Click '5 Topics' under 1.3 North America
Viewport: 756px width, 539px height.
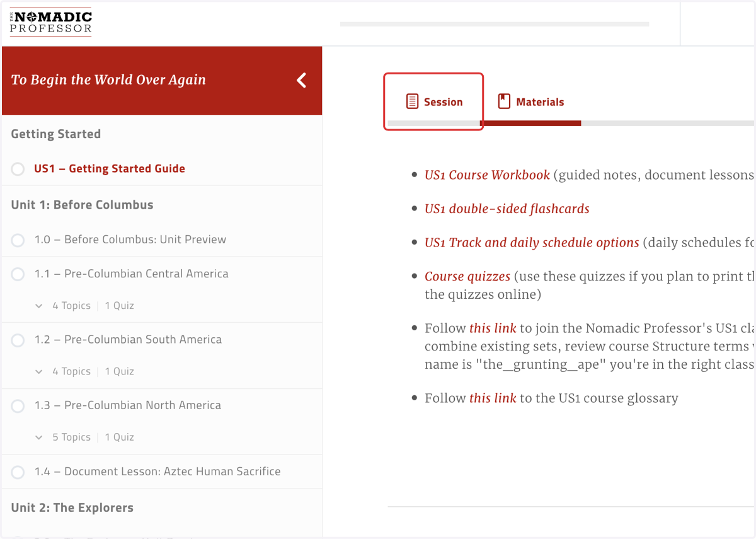[71, 437]
